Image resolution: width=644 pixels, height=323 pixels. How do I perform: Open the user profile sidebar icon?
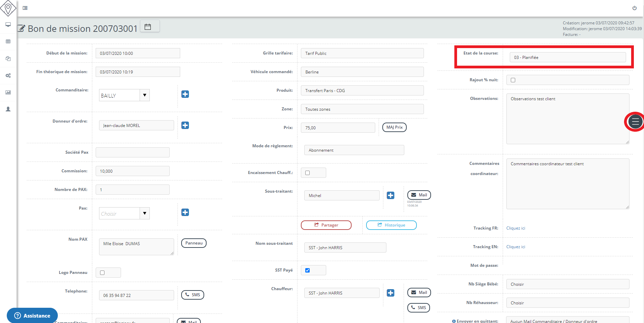click(8, 109)
